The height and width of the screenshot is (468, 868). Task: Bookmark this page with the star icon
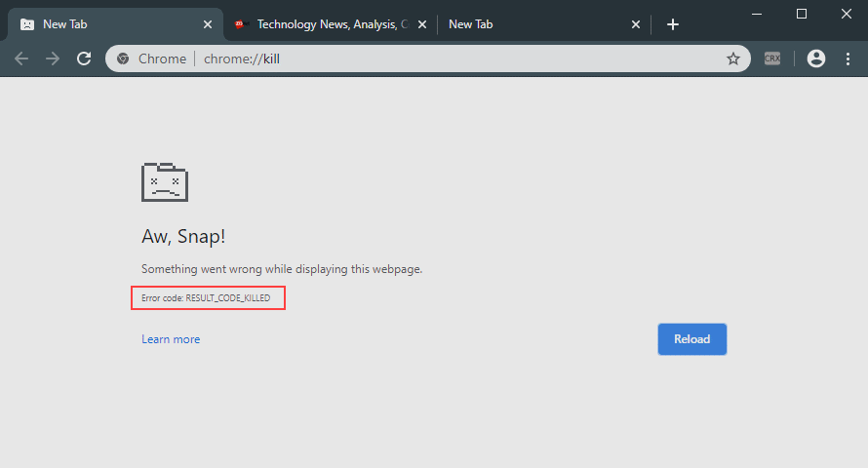733,58
